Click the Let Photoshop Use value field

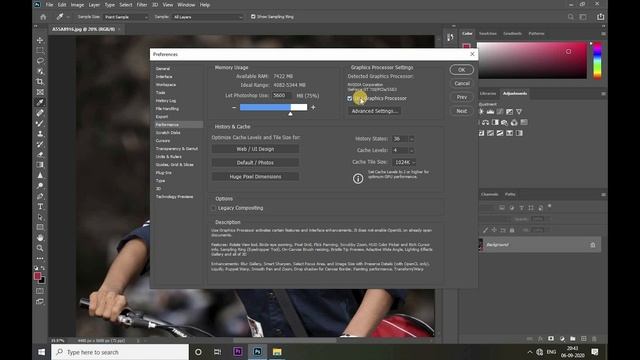click(x=282, y=96)
